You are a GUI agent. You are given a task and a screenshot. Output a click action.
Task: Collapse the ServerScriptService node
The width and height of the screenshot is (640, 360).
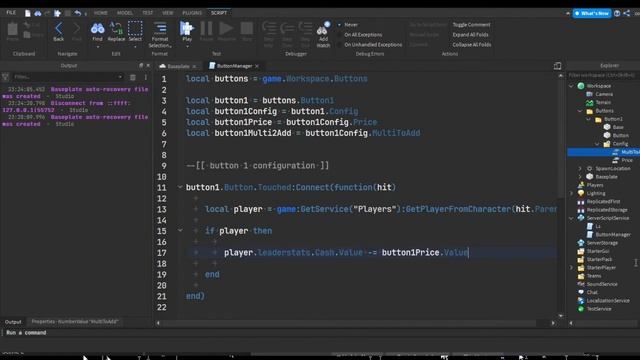(x=571, y=218)
